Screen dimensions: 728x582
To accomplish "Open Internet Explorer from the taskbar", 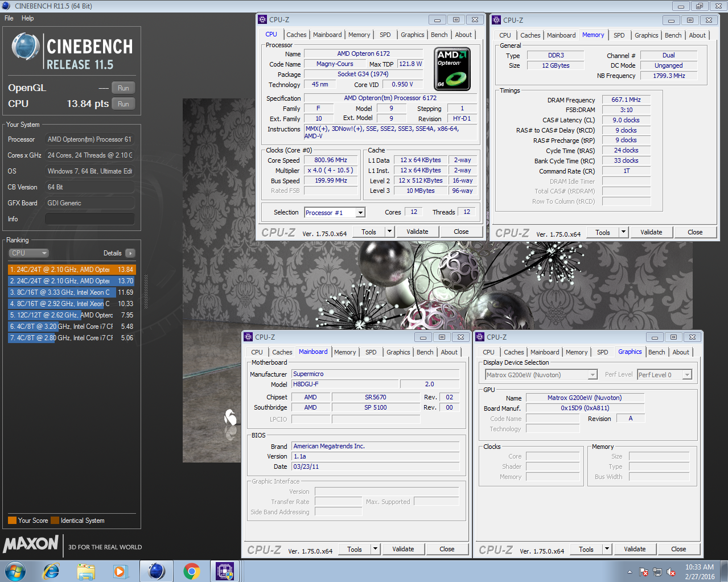I will pyautogui.click(x=51, y=571).
